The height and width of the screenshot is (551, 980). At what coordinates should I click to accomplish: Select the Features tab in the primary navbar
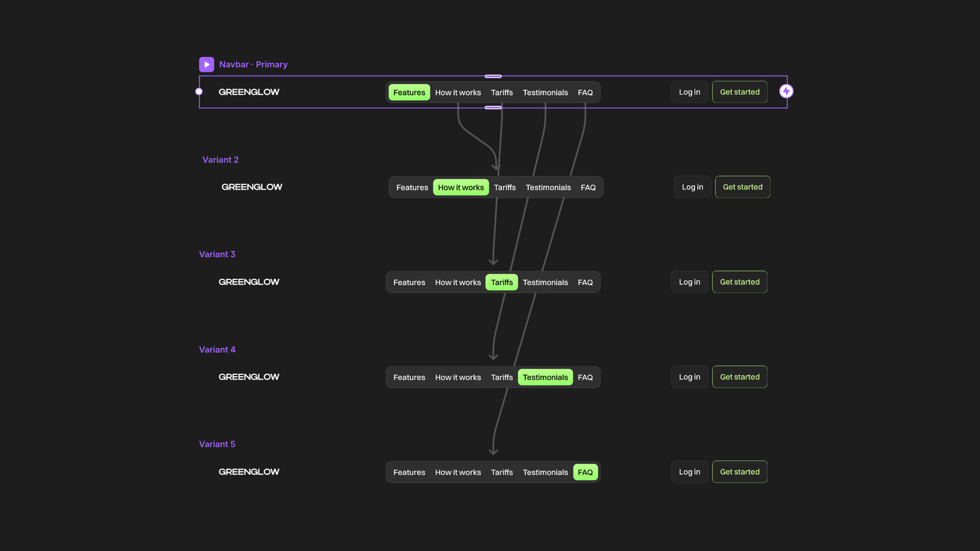pos(409,93)
